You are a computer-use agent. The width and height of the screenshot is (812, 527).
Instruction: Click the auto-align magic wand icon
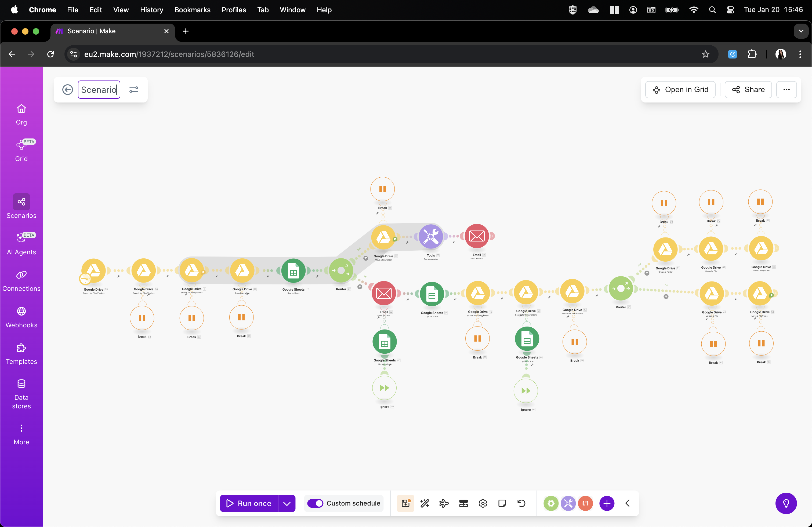[425, 503]
